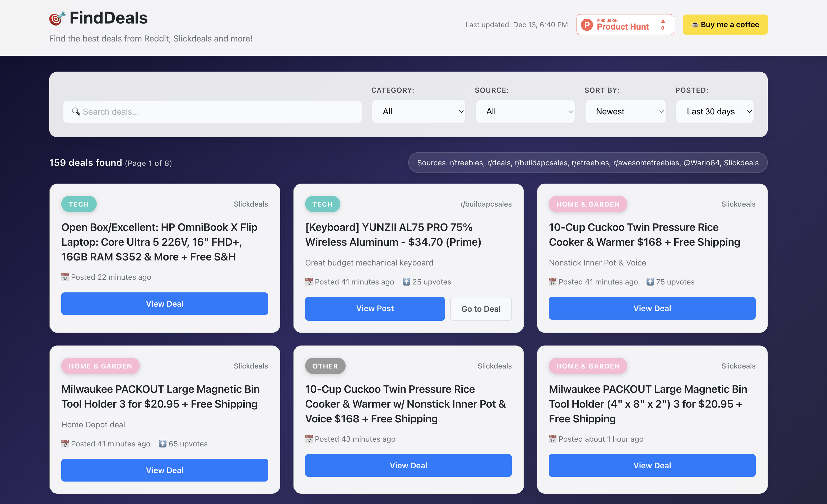
Task: Click the Product Hunt "P" icon
Action: tap(587, 25)
